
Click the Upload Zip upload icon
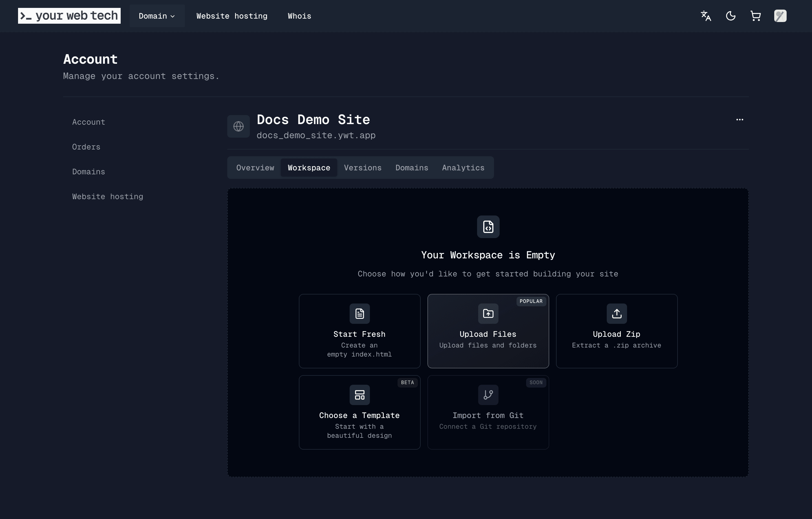[617, 314]
